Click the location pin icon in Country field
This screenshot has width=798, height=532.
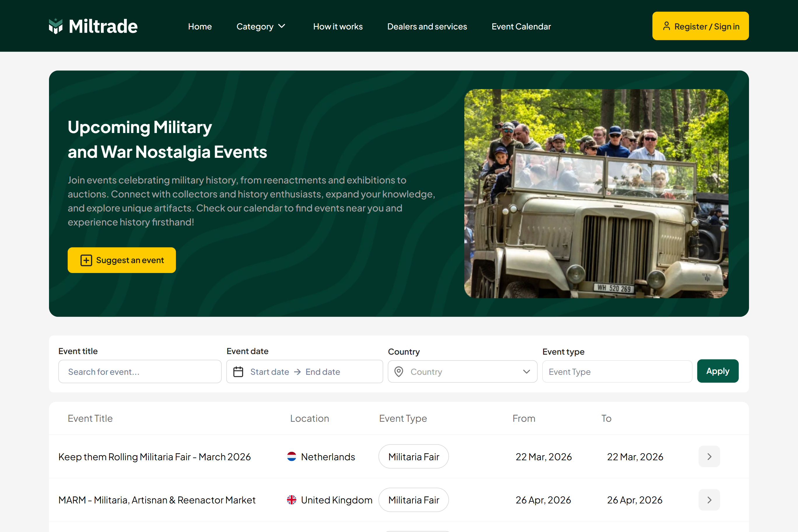[x=399, y=372]
